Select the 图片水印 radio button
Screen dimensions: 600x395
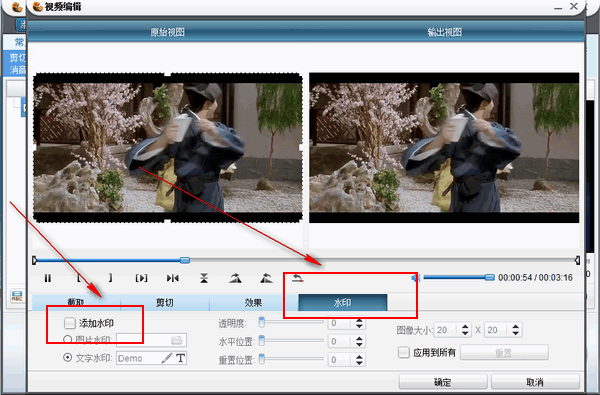click(67, 340)
